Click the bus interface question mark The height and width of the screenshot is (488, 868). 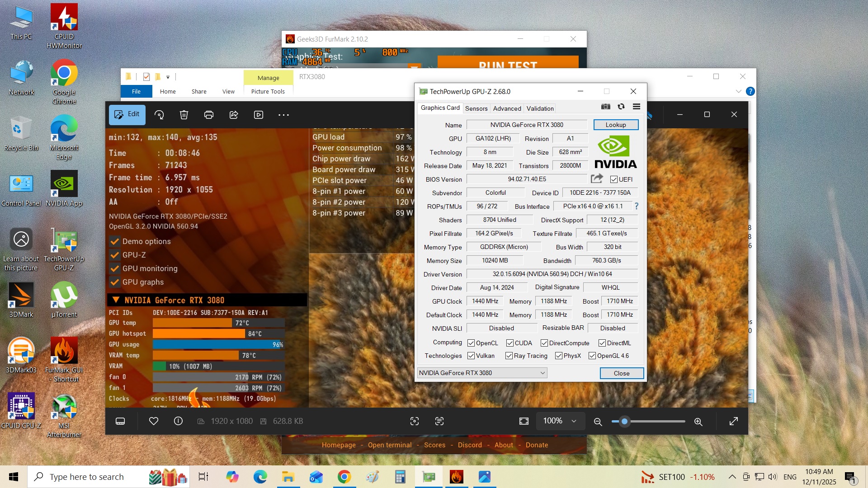(637, 206)
